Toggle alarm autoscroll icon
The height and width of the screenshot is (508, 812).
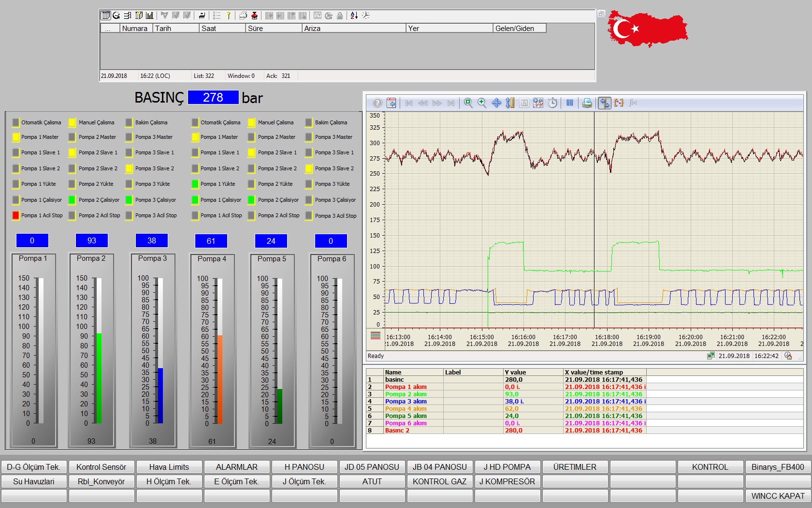click(x=202, y=15)
